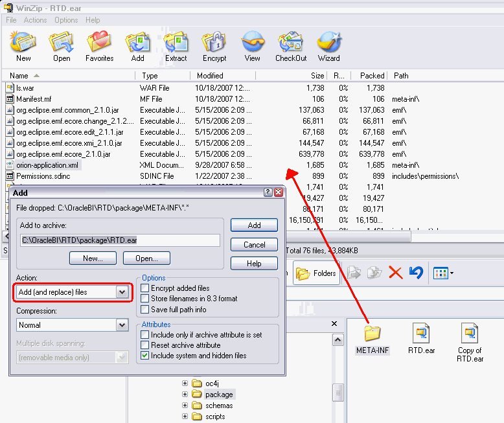Sort by the Modified column header
This screenshot has height=423, width=504.
click(x=223, y=76)
